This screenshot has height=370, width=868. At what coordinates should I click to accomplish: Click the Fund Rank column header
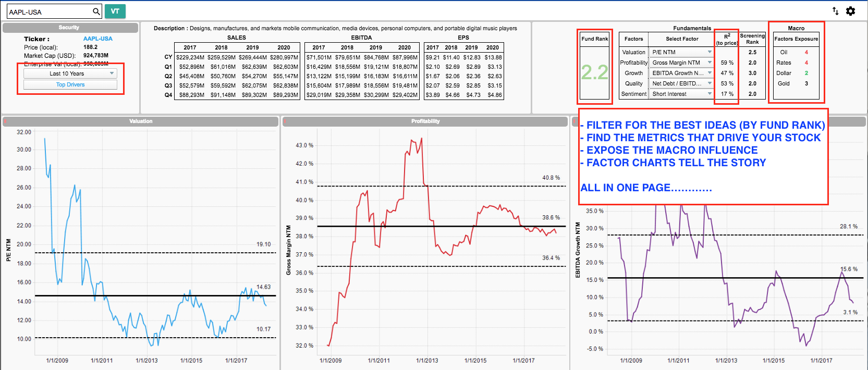coord(595,39)
